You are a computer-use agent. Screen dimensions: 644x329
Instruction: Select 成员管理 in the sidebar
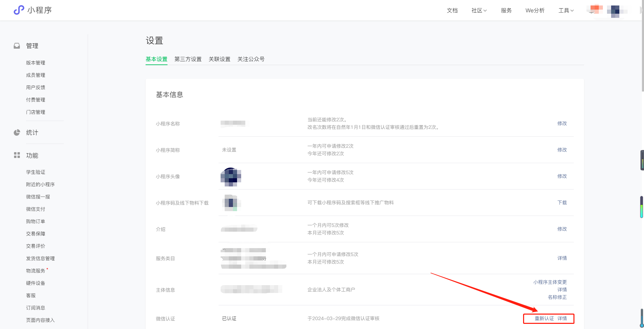(x=36, y=75)
